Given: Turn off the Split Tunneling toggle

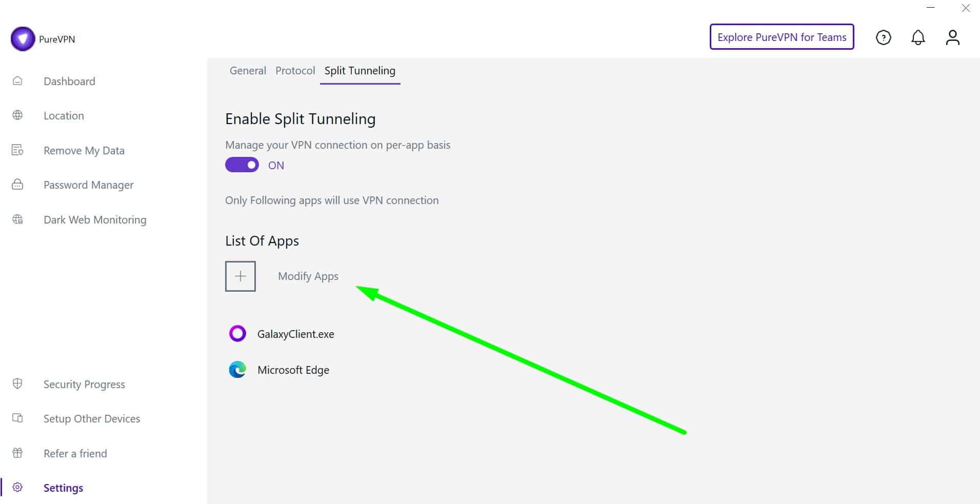Looking at the screenshot, I should [x=242, y=165].
